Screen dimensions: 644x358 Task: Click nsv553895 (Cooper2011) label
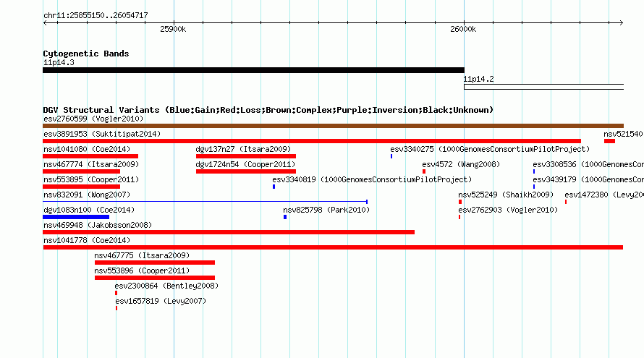click(91, 180)
